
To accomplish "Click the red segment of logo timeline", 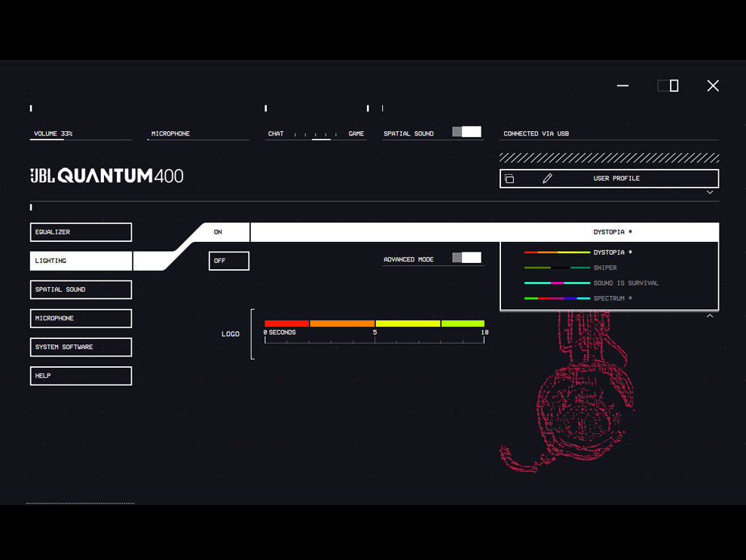I will point(287,323).
